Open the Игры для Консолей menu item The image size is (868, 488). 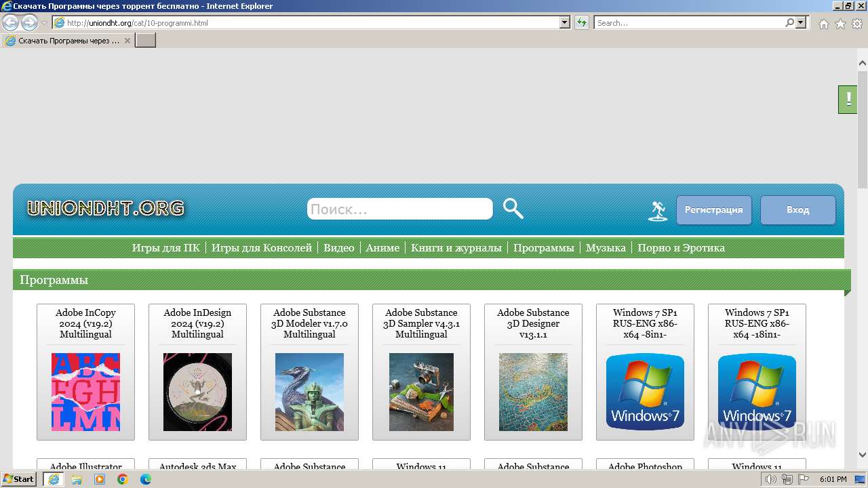[262, 248]
